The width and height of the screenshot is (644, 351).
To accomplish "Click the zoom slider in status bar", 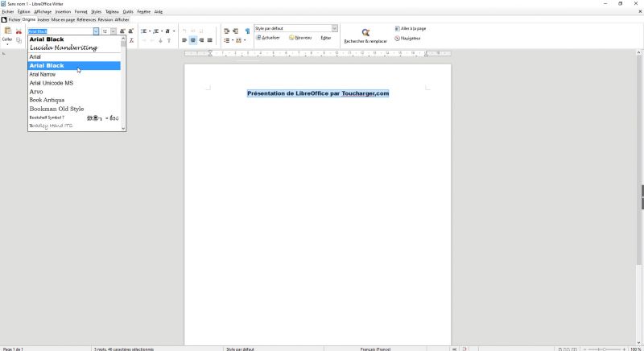I will (x=605, y=349).
